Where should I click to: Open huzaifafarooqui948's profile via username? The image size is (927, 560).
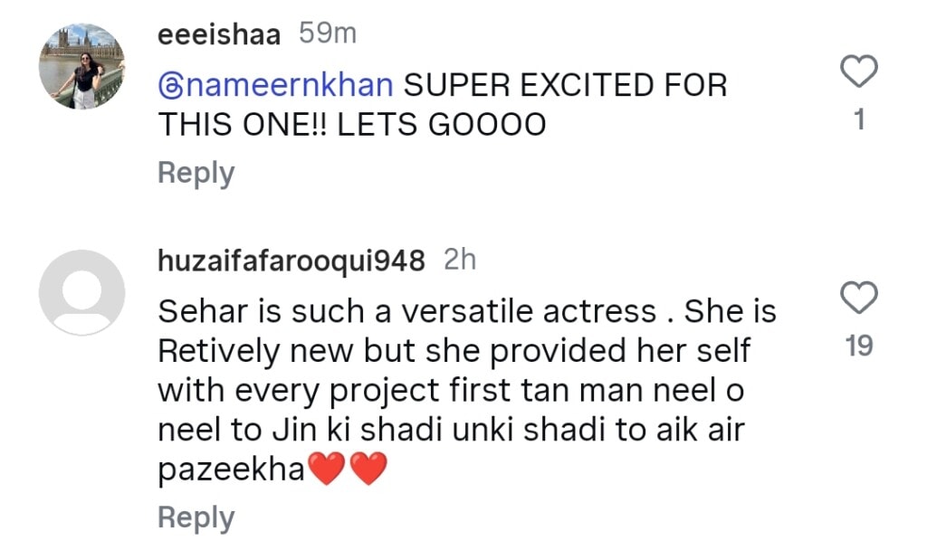pos(290,261)
